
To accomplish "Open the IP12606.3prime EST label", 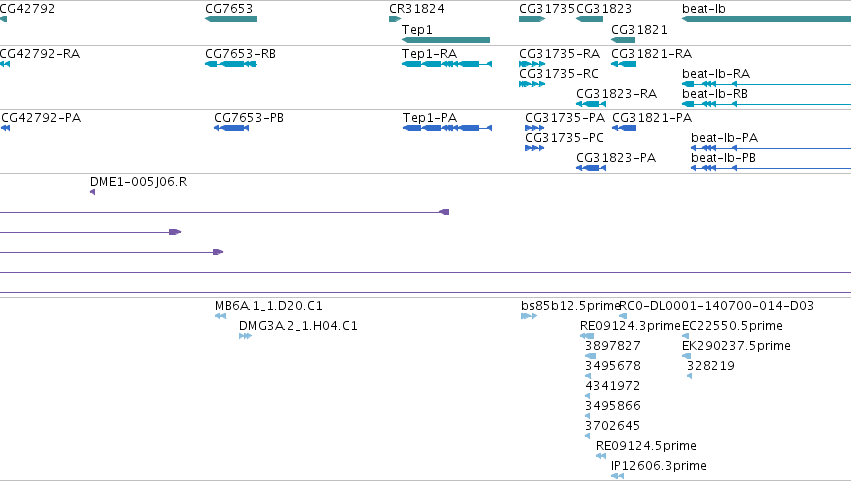I will pyautogui.click(x=659, y=466).
